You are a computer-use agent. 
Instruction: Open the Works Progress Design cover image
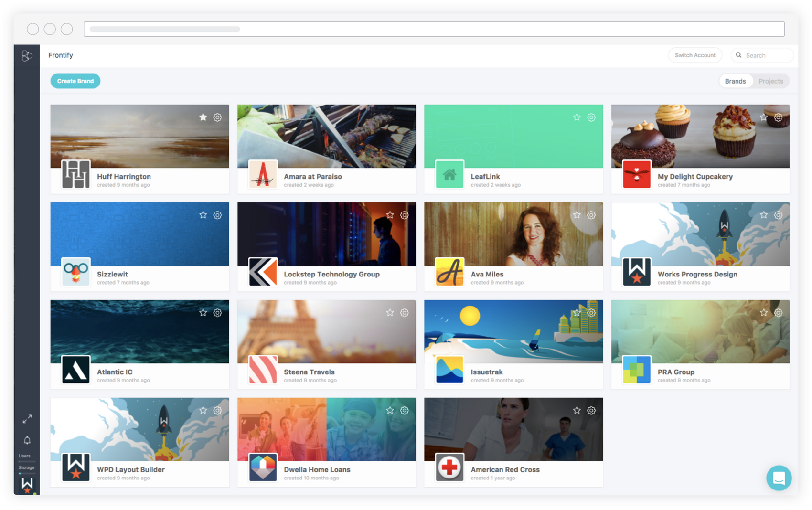tap(700, 234)
